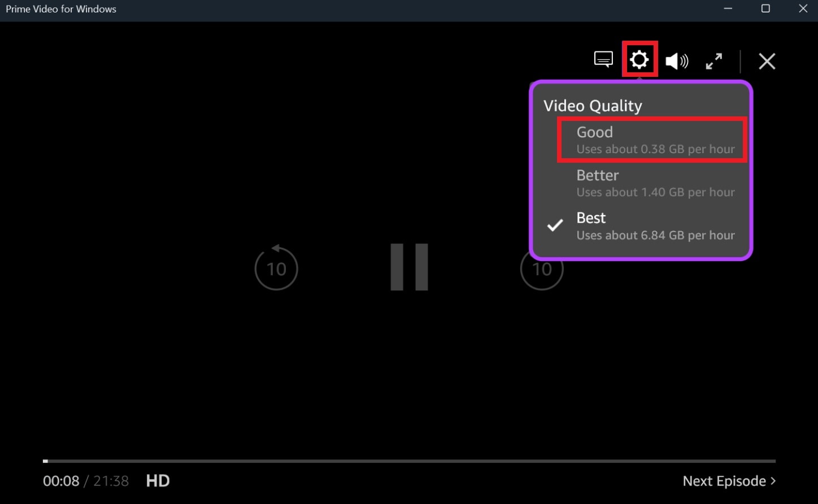Screen dimensions: 818x504
Task: Click the 21:38 total duration
Action: click(111, 481)
